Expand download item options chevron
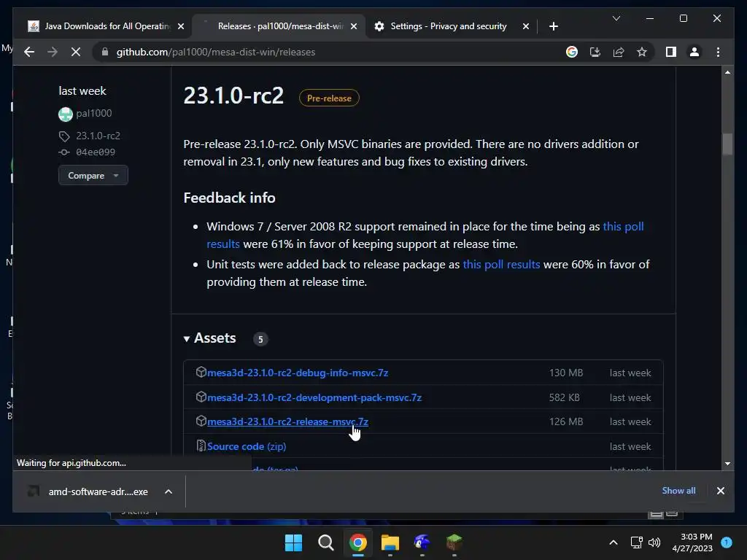Screen dimensions: 747x560 [x=169, y=491]
